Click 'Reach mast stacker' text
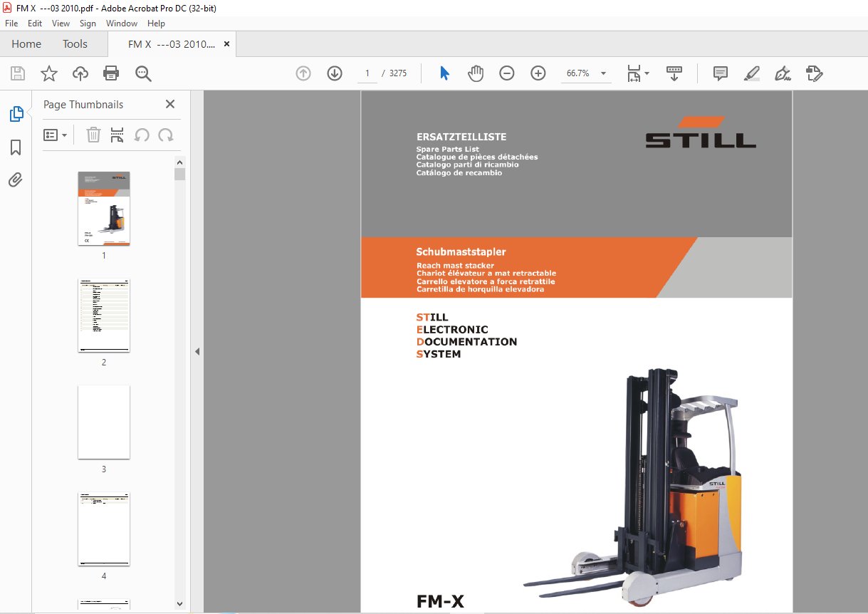 click(455, 266)
